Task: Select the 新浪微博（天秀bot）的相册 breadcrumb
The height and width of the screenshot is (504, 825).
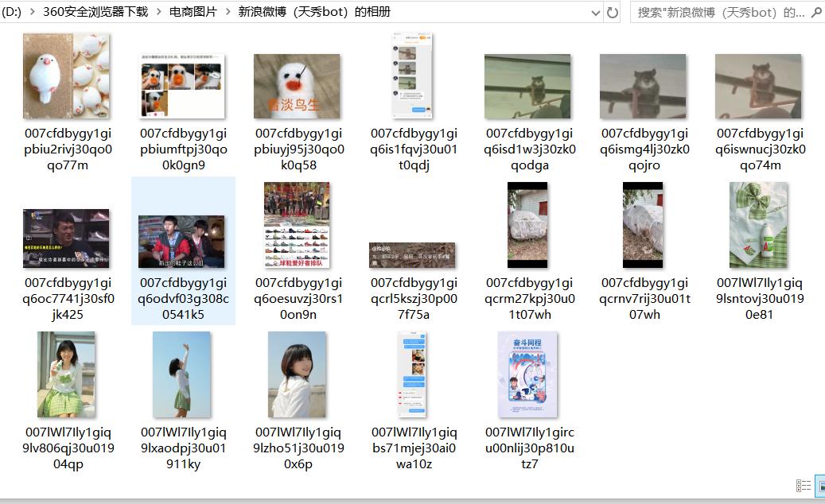Action: coord(314,12)
